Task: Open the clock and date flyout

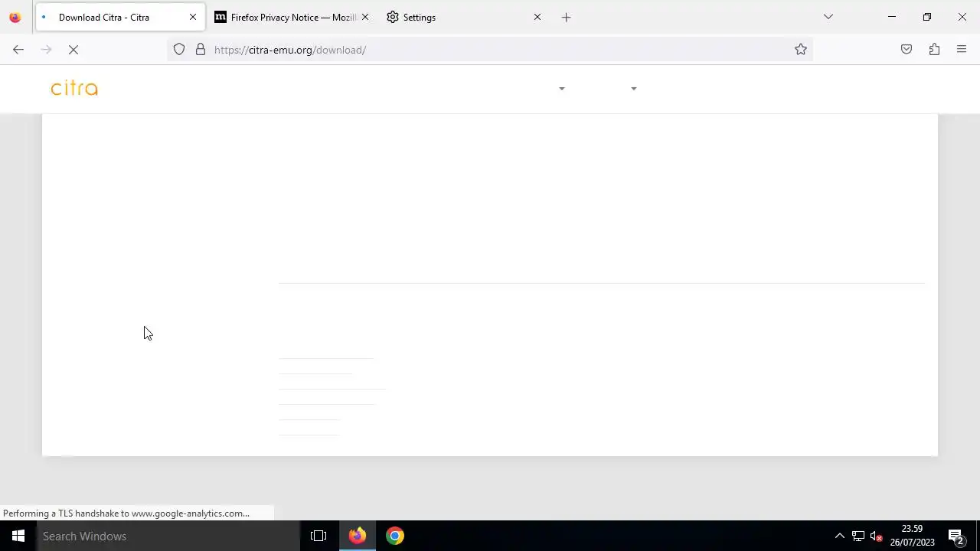Action: (x=912, y=536)
